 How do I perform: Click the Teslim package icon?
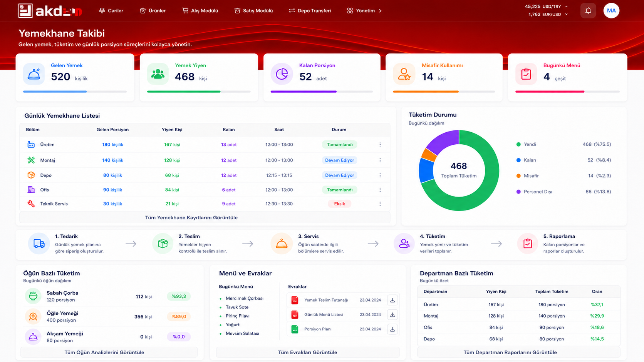tap(163, 244)
